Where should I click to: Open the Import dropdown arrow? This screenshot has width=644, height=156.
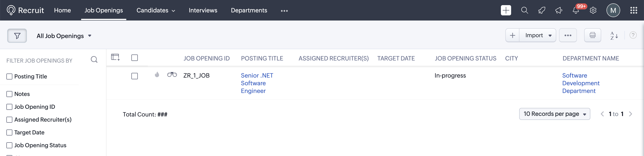click(x=550, y=36)
